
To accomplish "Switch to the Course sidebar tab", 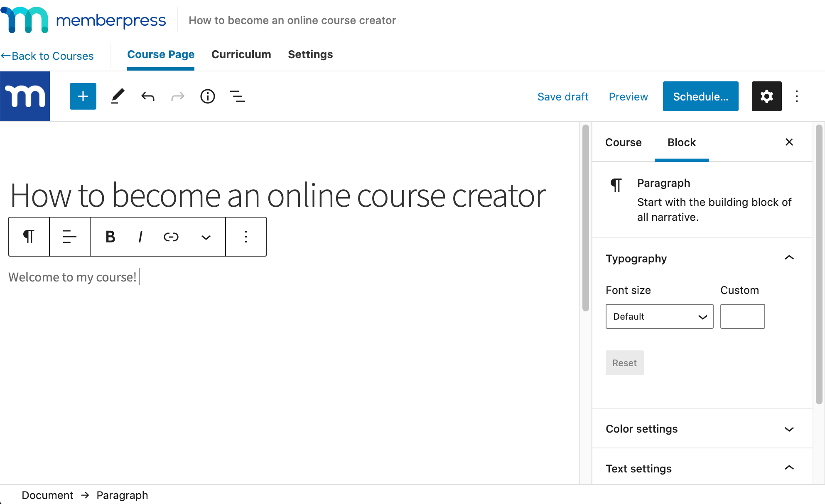I will 623,142.
